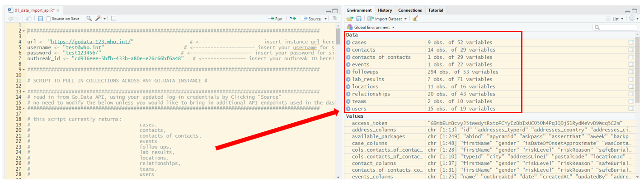The height and width of the screenshot is (183, 644).
Task: Re-run the previous code region
Action: pos(293,19)
